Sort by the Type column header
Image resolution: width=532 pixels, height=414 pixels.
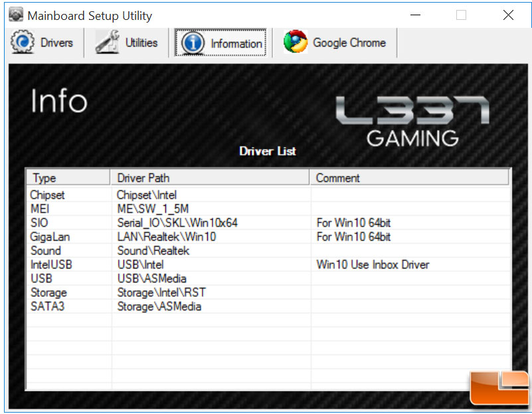(x=68, y=178)
